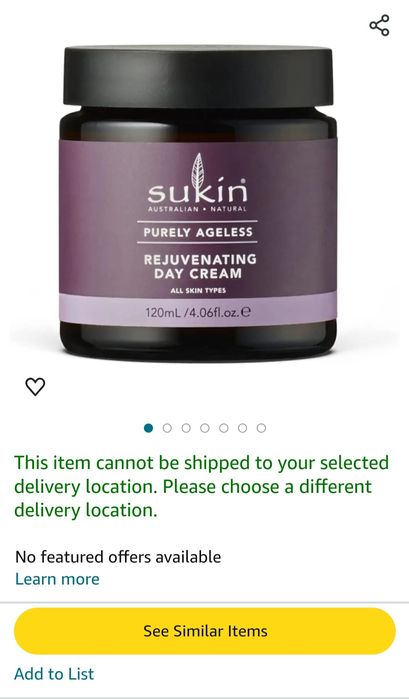
Task: Tap the heart wishlist icon
Action: tap(35, 387)
